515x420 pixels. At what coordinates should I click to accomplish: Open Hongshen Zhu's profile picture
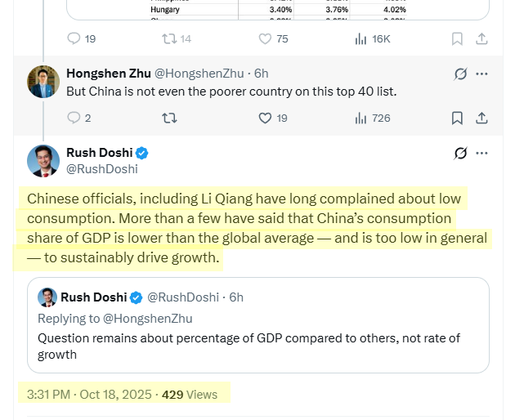pos(43,82)
